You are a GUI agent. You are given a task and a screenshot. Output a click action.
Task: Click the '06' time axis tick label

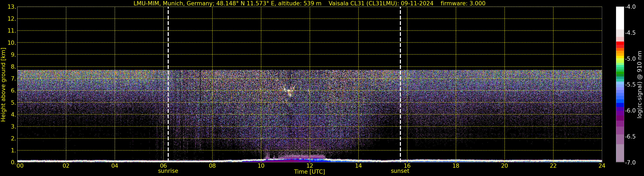point(163,166)
